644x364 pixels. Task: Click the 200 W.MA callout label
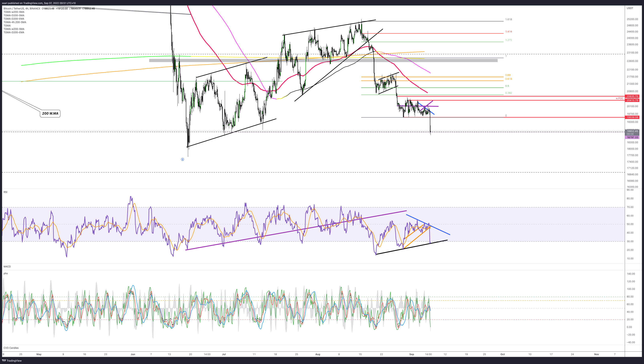coord(50,114)
